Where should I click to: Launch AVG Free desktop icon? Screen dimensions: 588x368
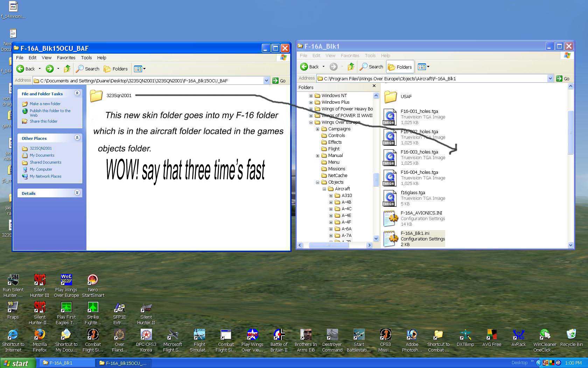tap(492, 338)
